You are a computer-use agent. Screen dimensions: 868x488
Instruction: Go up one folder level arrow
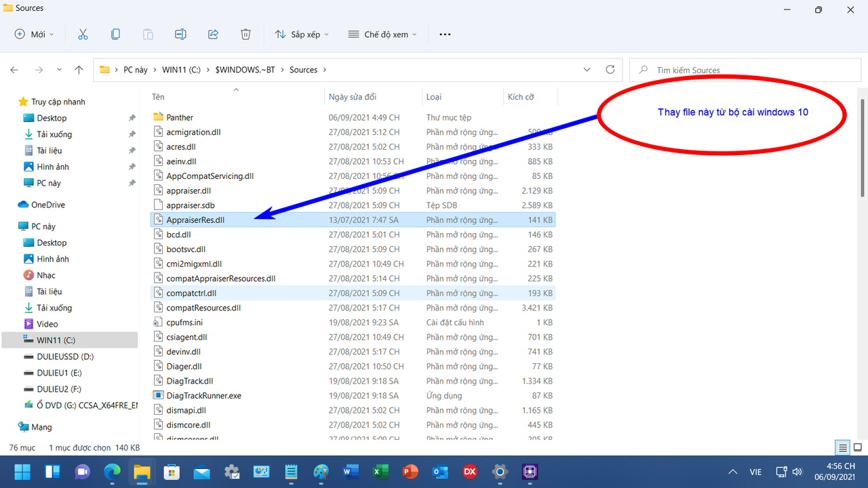(x=79, y=70)
